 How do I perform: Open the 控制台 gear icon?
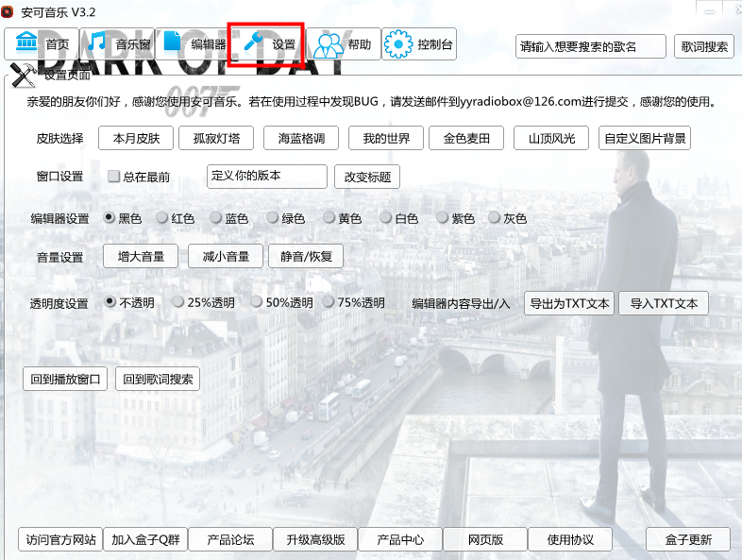tap(398, 44)
